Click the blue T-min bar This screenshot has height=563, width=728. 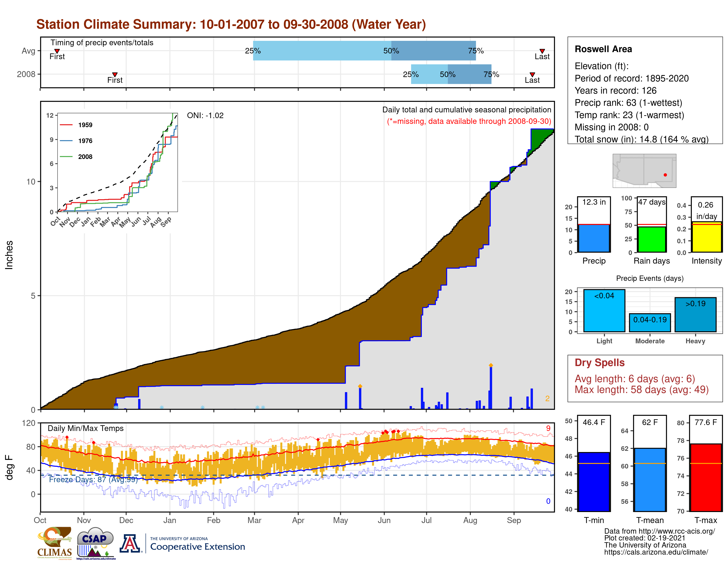594,482
